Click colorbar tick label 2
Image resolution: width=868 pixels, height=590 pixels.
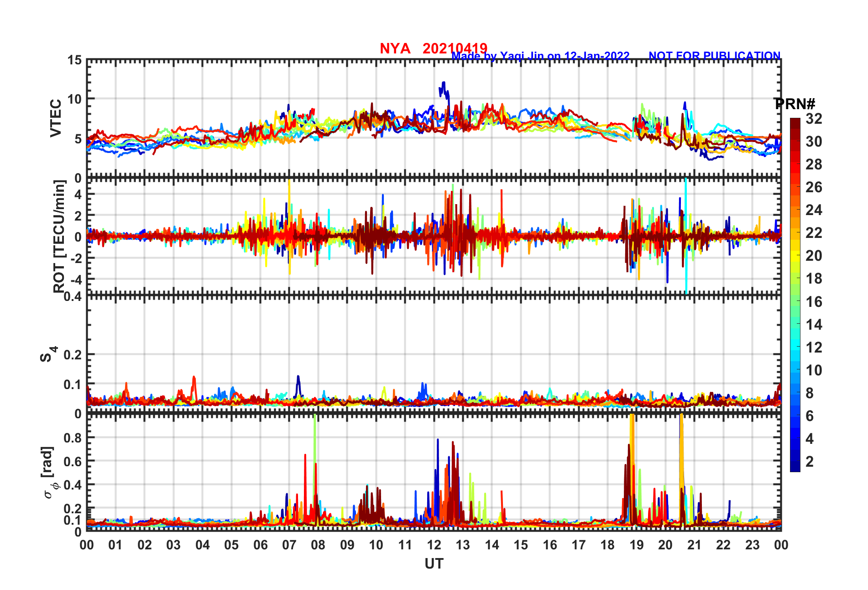click(810, 461)
